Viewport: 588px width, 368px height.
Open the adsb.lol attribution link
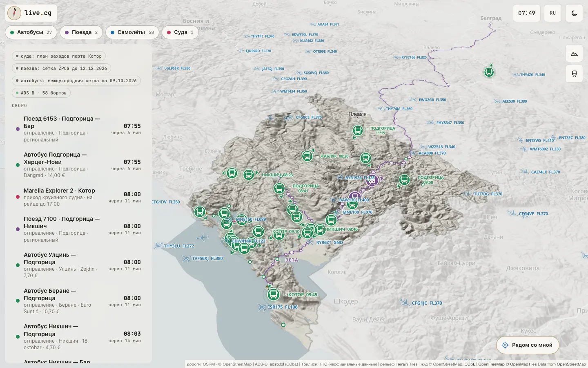[276, 364]
